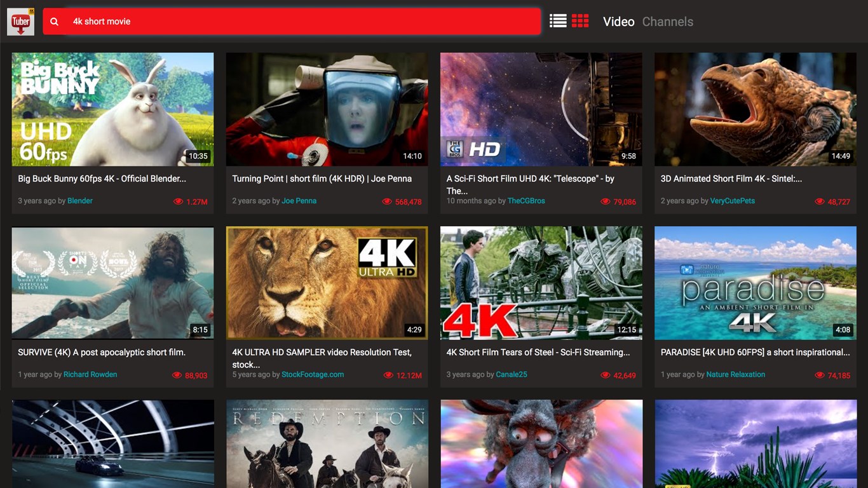Image resolution: width=868 pixels, height=488 pixels.
Task: Play the Turning Point astronaut thumbnail
Action: coord(327,109)
